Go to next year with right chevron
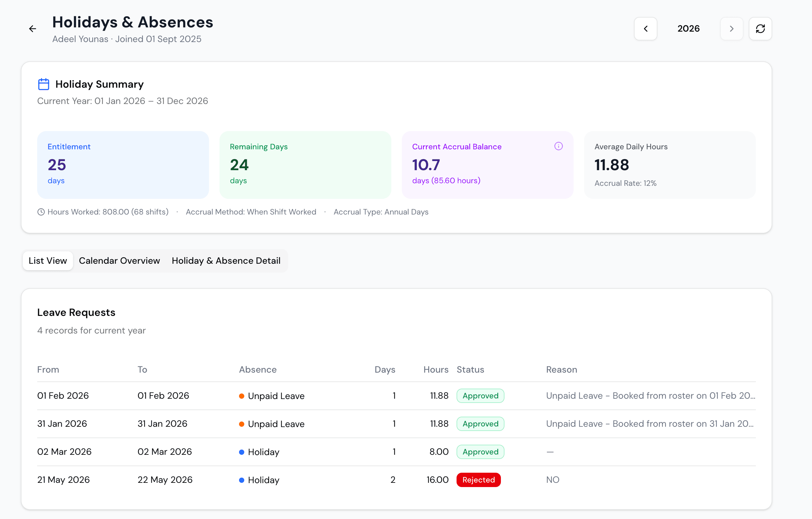This screenshot has height=519, width=812. (731, 29)
